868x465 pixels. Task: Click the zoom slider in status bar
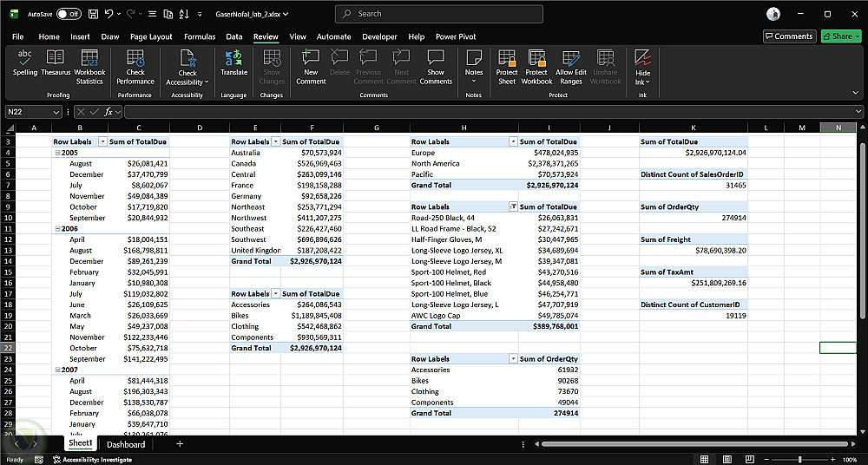(799, 459)
